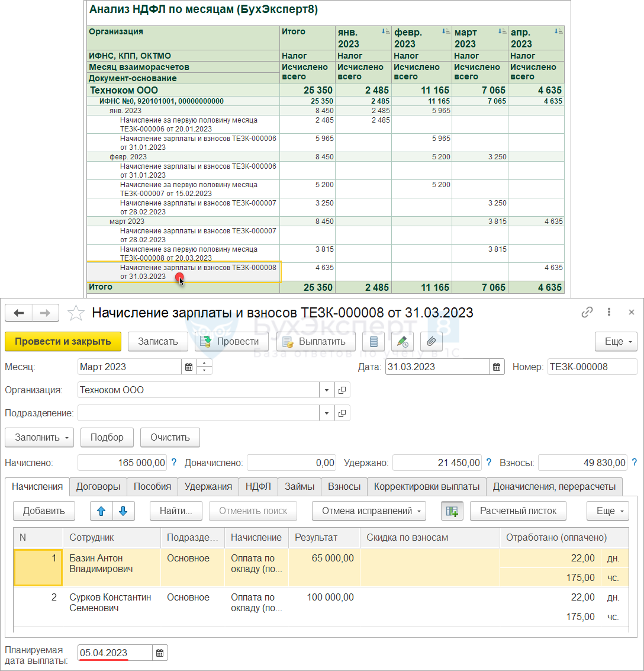Click the Номер input field
644x671 pixels.
pos(592,367)
